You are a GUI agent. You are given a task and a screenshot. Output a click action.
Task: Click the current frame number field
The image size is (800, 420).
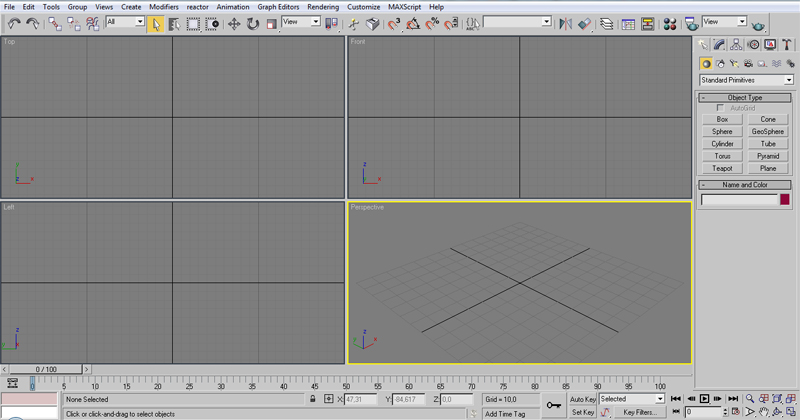click(704, 412)
